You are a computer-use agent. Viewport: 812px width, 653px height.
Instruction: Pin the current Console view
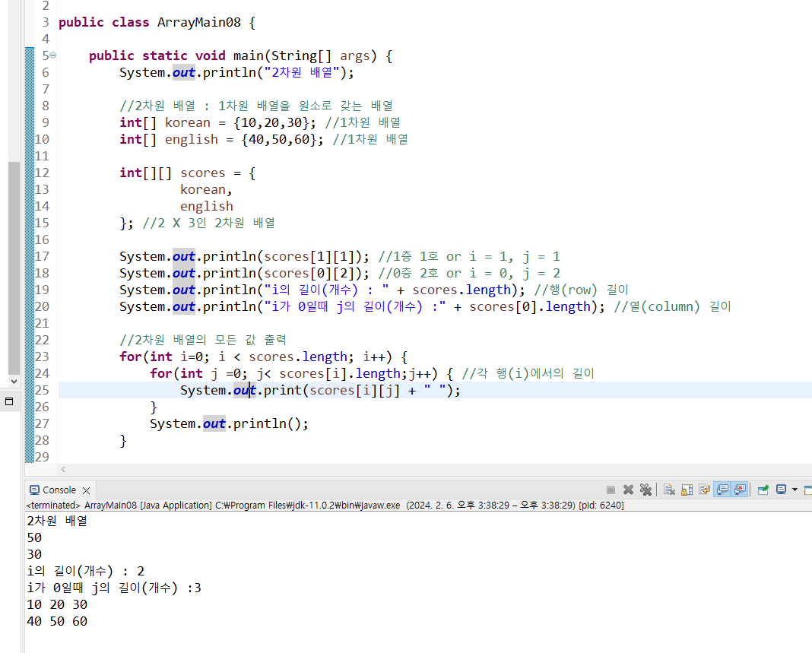(x=763, y=490)
